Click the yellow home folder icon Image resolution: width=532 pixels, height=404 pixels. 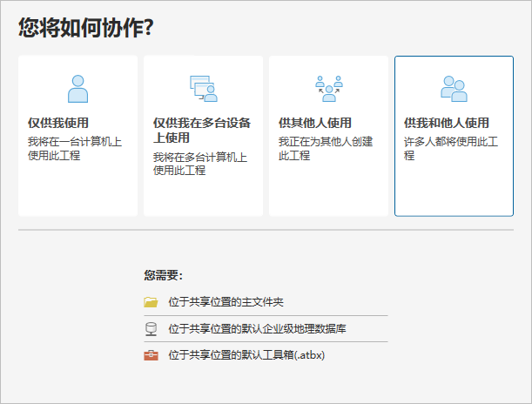point(152,302)
